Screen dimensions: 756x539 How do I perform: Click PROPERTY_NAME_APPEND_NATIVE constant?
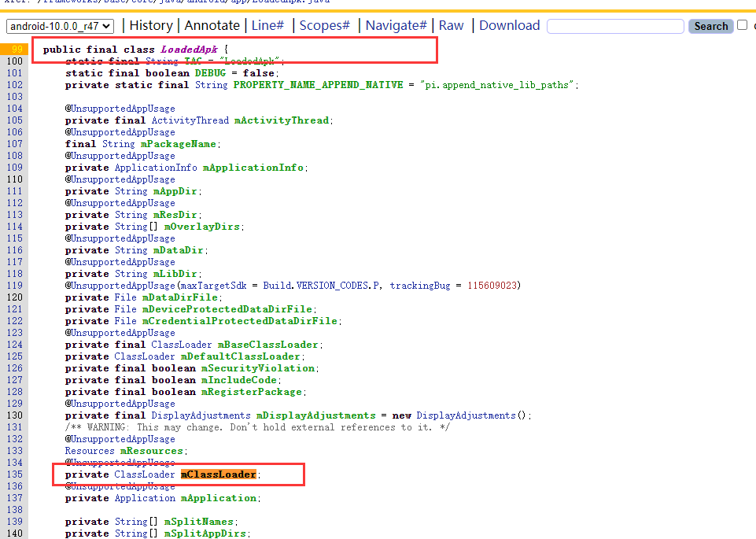click(x=319, y=85)
